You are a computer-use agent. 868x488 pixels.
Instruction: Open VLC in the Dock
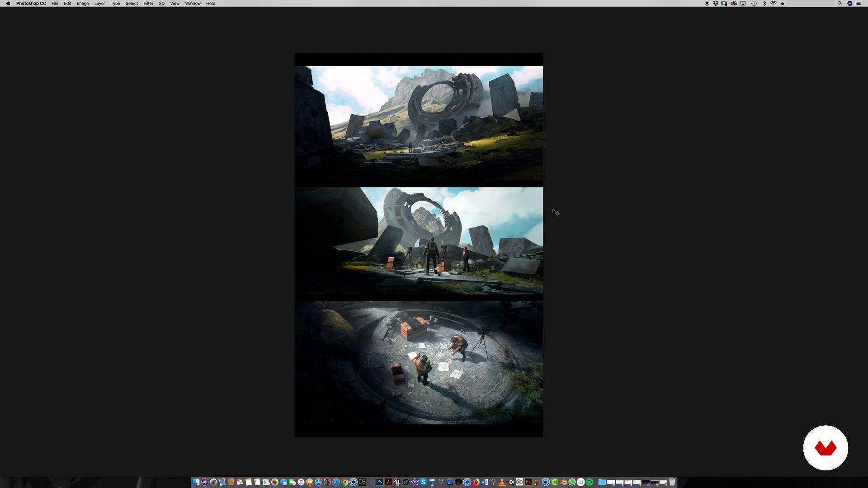(502, 482)
